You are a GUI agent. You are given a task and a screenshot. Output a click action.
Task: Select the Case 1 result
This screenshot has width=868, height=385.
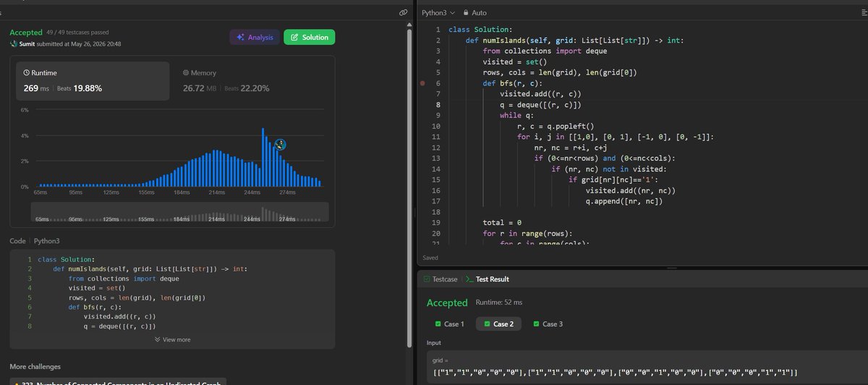(x=450, y=323)
